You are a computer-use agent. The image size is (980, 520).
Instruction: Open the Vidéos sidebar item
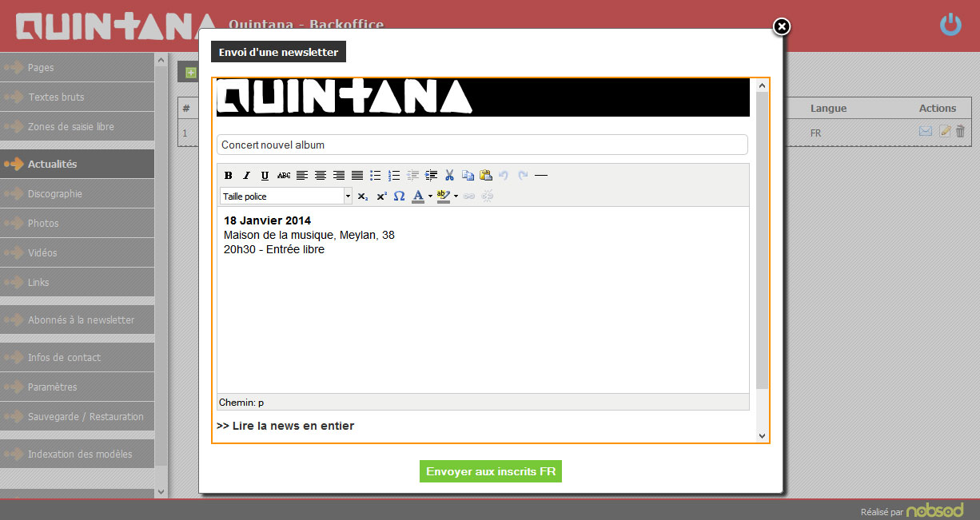point(77,252)
